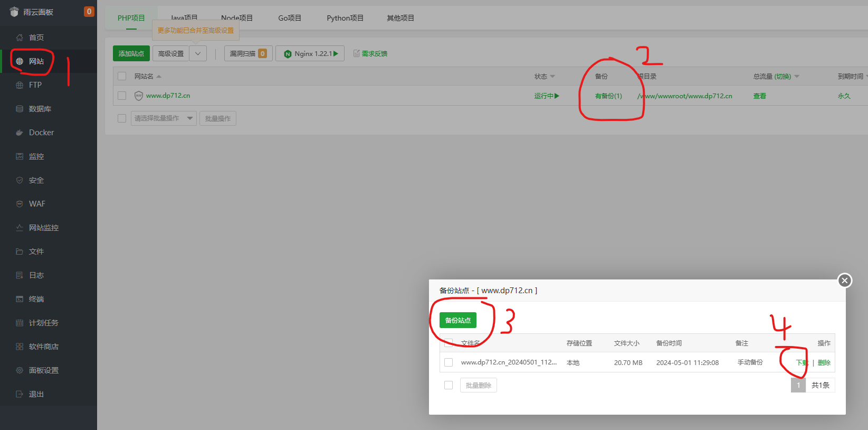The height and width of the screenshot is (430, 868).
Task: Toggle the select-all checkbox in site table header
Action: coord(122,76)
